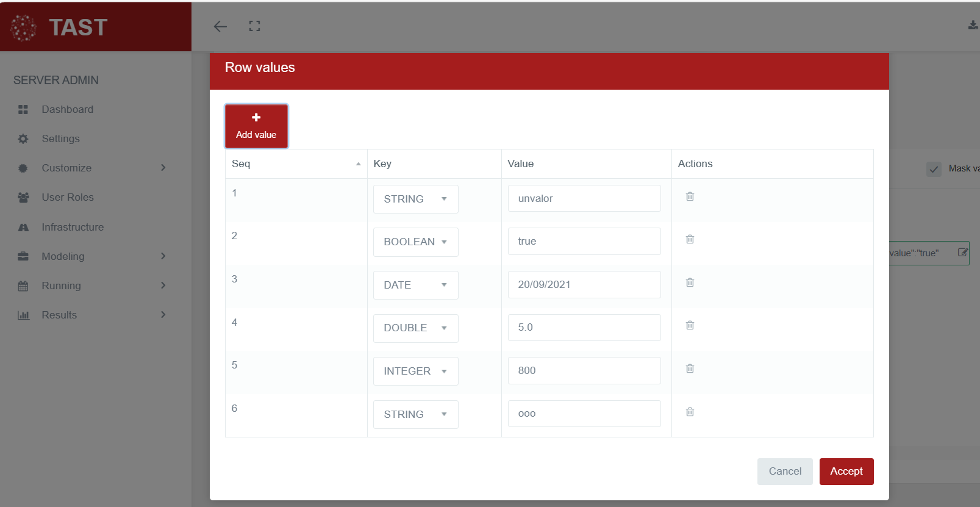Open Dashboard in the sidebar
This screenshot has height=507, width=980.
pos(67,110)
